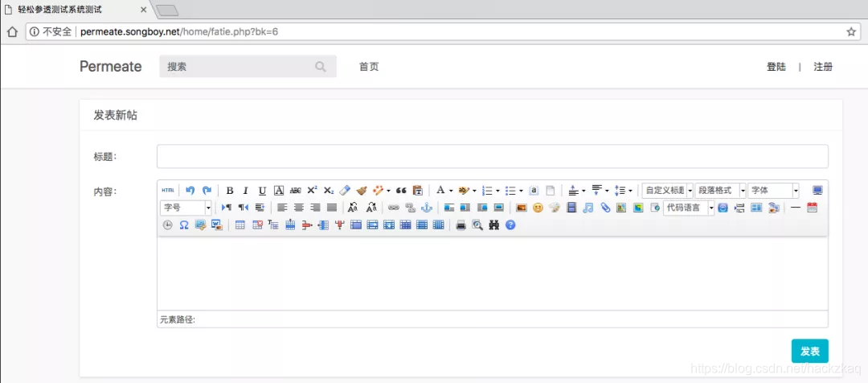Click the paste as plain text icon

[419, 190]
